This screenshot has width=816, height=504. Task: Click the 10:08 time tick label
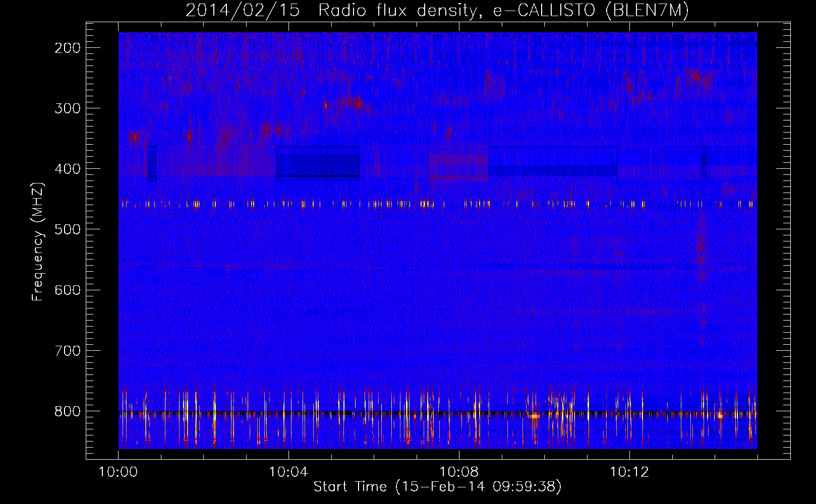459,472
